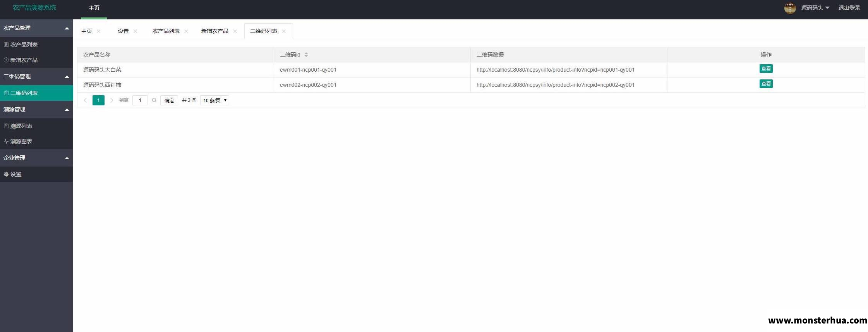Click 查看 for 源码码头西红柿
Viewport: 868px width, 332px height.
(x=766, y=84)
